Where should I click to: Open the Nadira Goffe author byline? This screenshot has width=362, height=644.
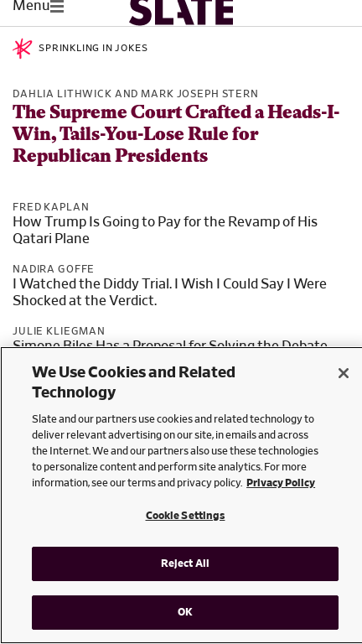[x=54, y=269]
